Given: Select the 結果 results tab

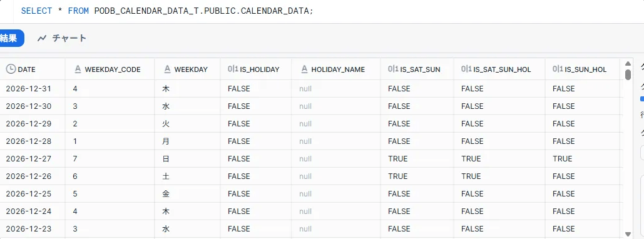Looking at the screenshot, I should click(x=11, y=38).
